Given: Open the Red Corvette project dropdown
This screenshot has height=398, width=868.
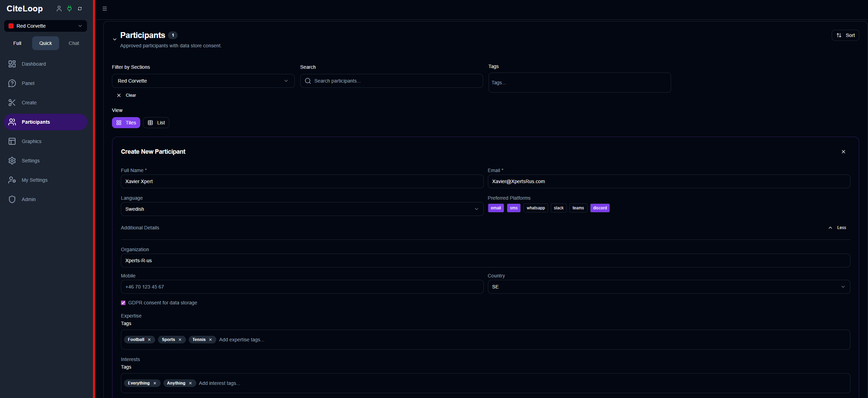Looking at the screenshot, I should 46,26.
